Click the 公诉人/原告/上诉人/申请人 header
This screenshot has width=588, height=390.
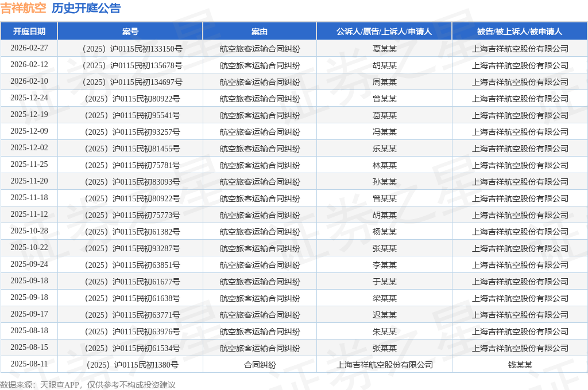(x=384, y=32)
